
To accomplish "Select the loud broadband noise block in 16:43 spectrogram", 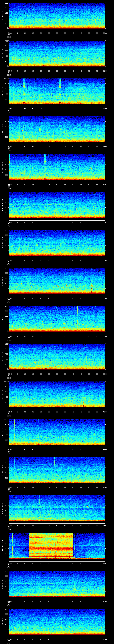I will coord(51,546).
